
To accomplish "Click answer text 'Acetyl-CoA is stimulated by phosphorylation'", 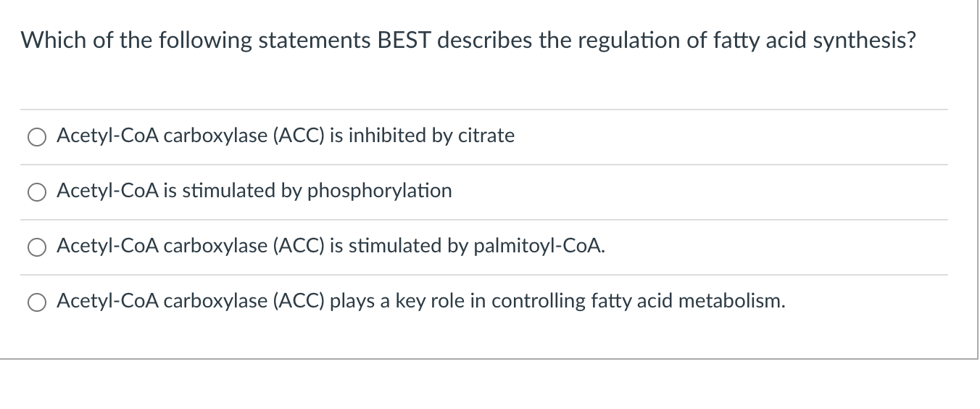I will [x=254, y=191].
